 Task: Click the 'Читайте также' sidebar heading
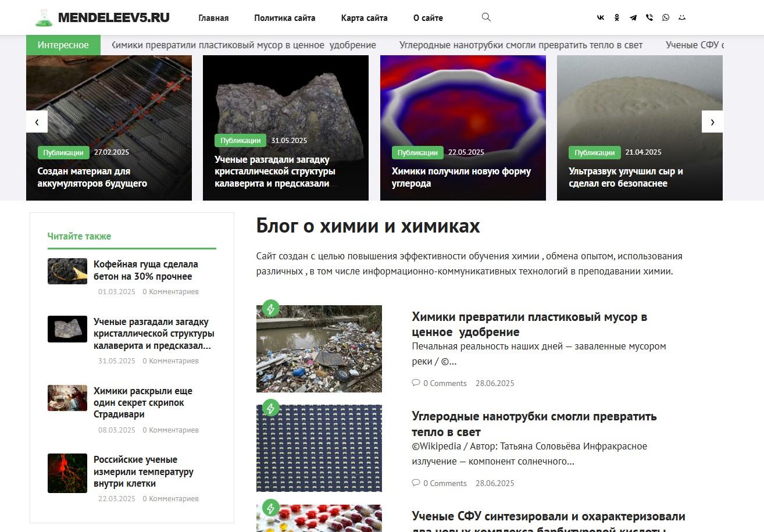79,236
